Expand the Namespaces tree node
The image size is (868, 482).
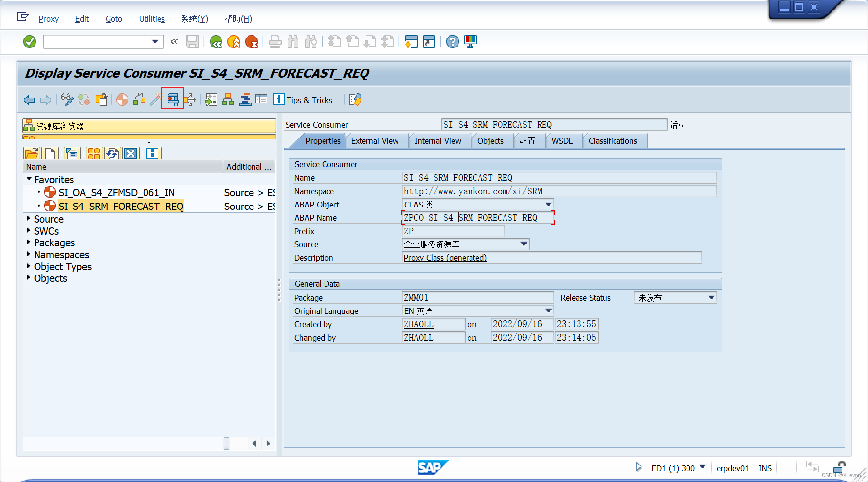pos(29,254)
